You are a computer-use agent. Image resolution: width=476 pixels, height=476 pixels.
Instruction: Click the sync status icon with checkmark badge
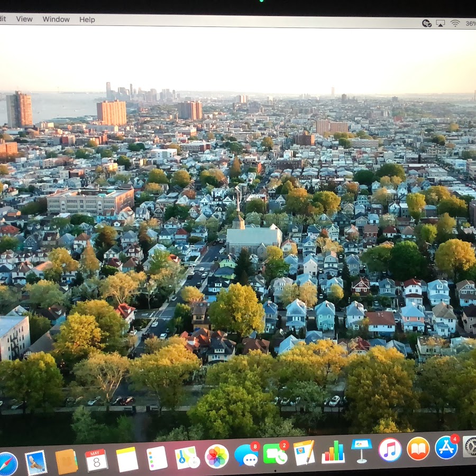[426, 23]
